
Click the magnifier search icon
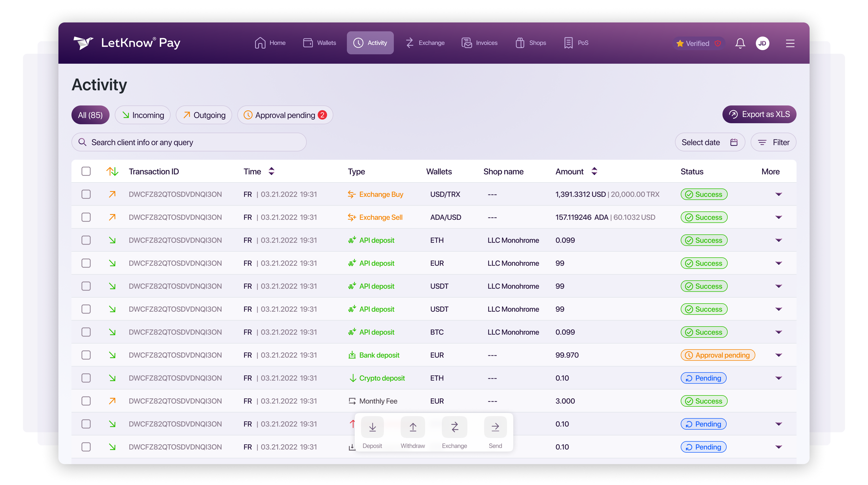point(82,142)
